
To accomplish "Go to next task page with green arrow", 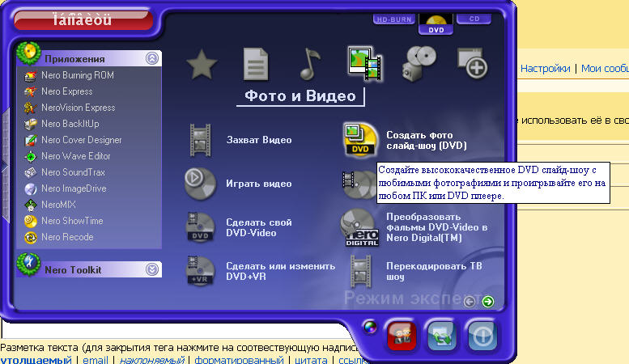I will (487, 302).
